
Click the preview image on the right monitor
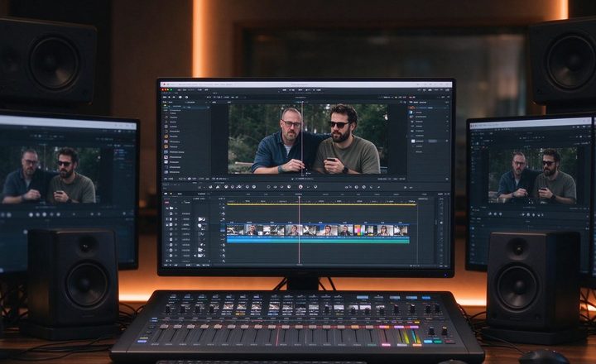tap(533, 176)
